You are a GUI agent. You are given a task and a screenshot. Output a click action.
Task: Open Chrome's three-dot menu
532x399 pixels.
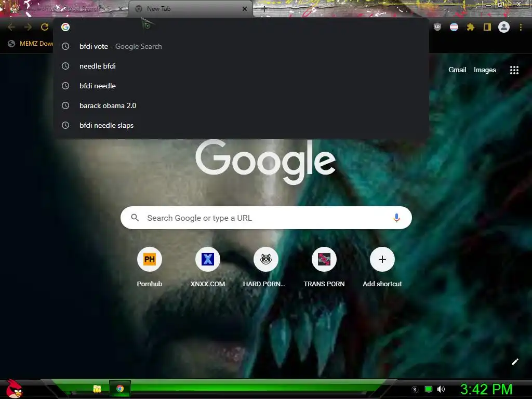click(521, 27)
